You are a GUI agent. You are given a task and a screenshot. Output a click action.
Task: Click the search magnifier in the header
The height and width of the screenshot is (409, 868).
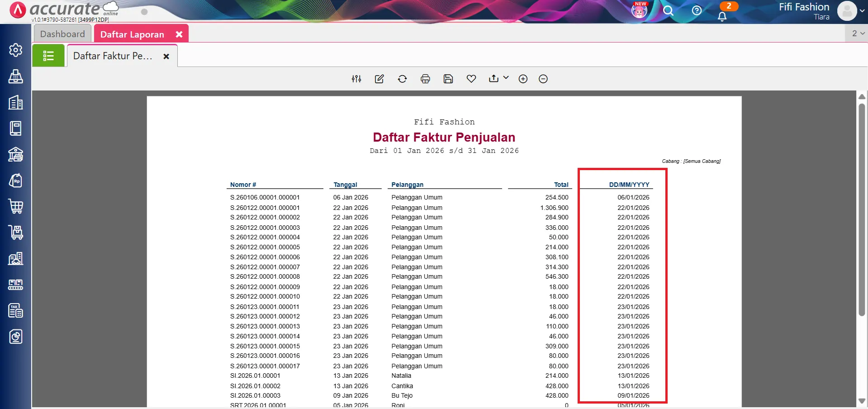point(668,11)
